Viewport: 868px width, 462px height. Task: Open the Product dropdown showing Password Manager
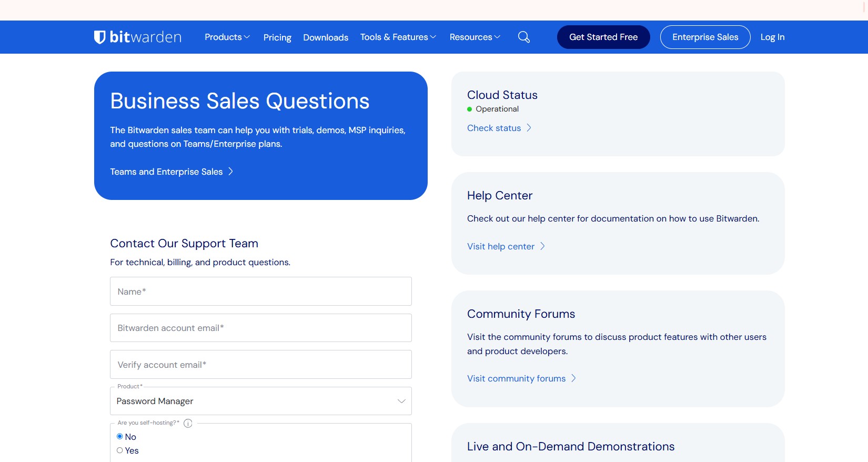tap(261, 401)
